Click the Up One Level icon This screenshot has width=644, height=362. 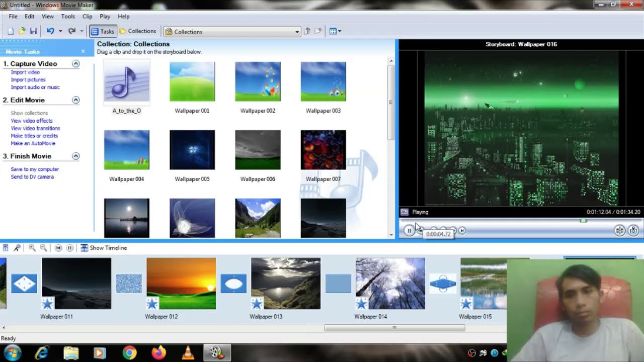click(307, 31)
